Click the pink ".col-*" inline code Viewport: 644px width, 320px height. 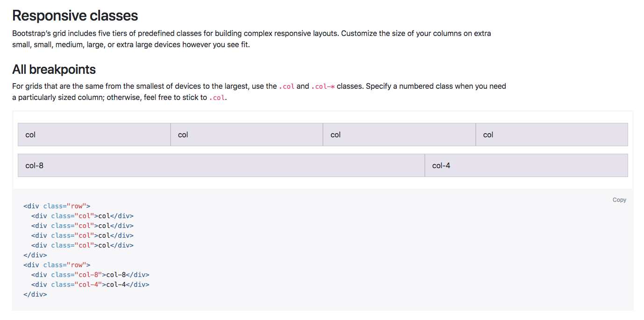[323, 86]
